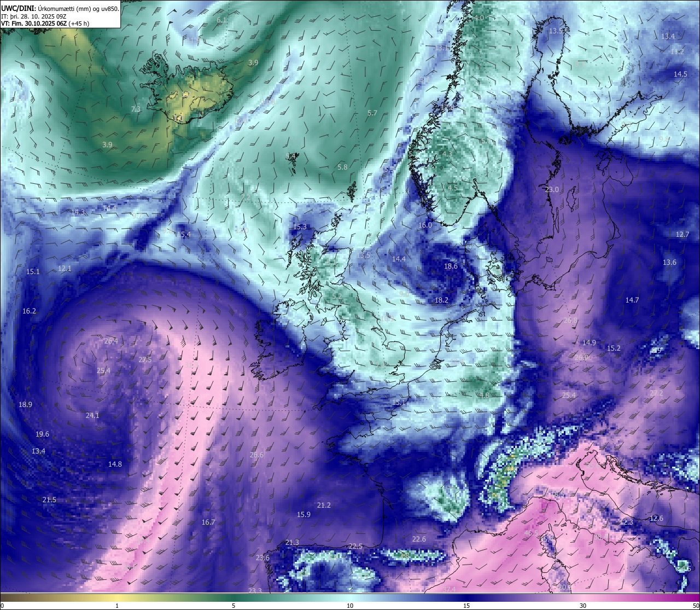700x610 pixels.
Task: Click the 30 tick label on the colour scale
Action: tap(583, 606)
